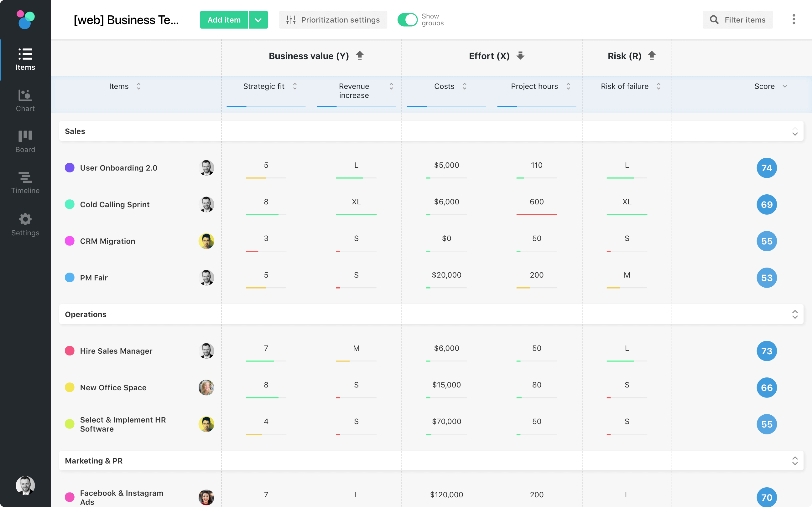The height and width of the screenshot is (507, 812).
Task: Open the Score column dropdown
Action: tap(785, 86)
